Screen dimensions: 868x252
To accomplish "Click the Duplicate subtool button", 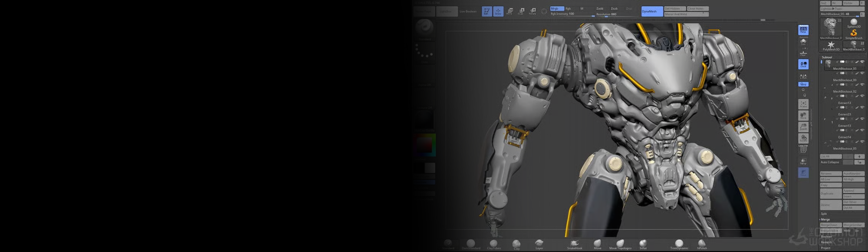I will (x=830, y=193).
